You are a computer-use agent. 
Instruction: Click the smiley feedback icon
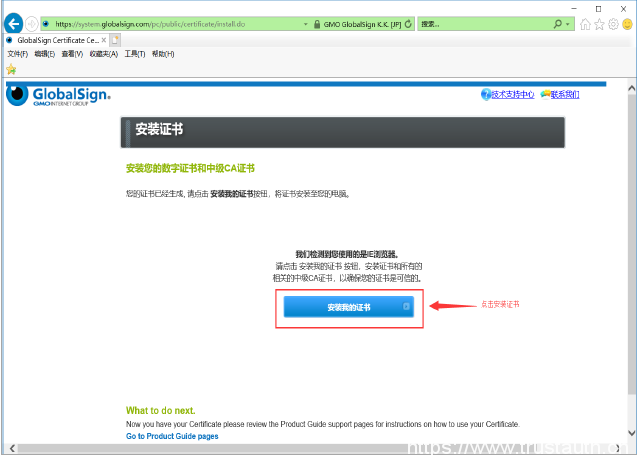pyautogui.click(x=627, y=24)
